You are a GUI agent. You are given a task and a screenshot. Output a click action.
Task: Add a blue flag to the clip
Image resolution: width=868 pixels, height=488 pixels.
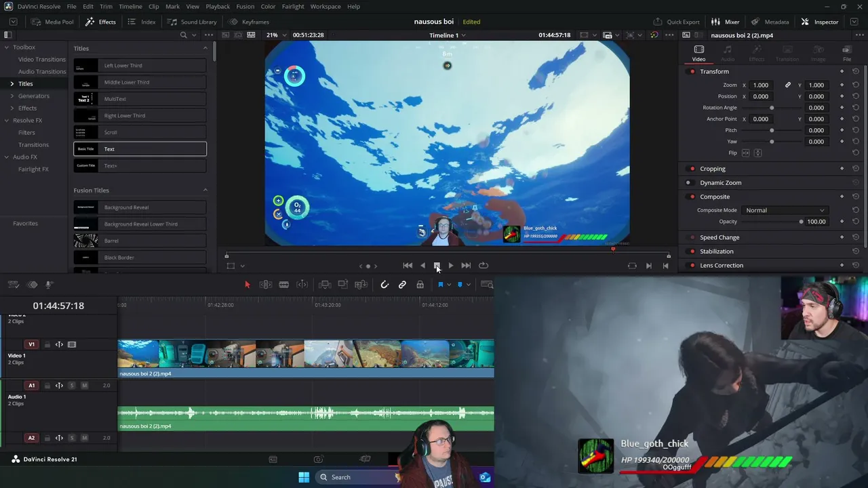click(440, 285)
